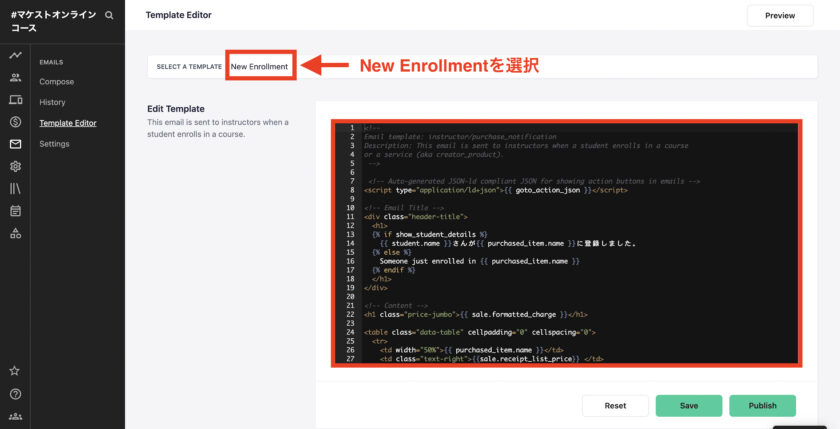The image size is (840, 429).
Task: Open the Dashboard trend-line icon in sidebar
Action: [x=16, y=55]
